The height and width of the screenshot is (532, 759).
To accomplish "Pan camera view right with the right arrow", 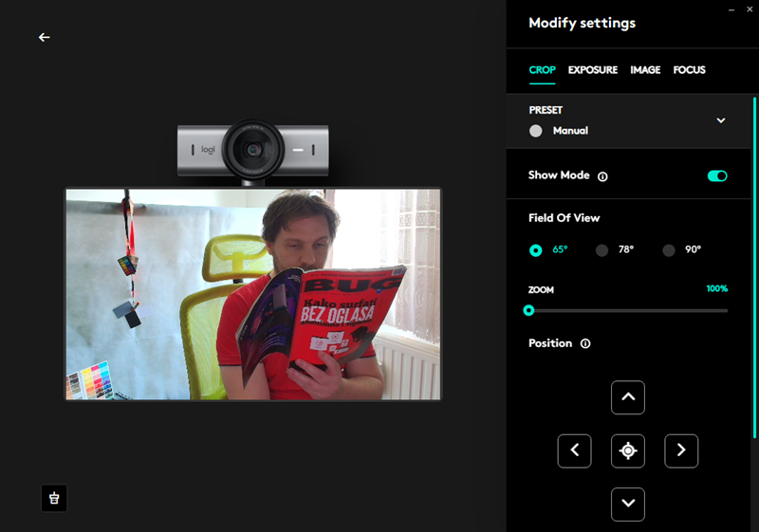I will pos(681,450).
